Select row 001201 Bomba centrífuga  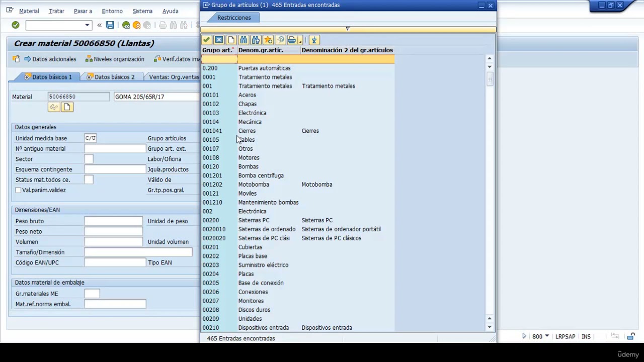(298, 175)
